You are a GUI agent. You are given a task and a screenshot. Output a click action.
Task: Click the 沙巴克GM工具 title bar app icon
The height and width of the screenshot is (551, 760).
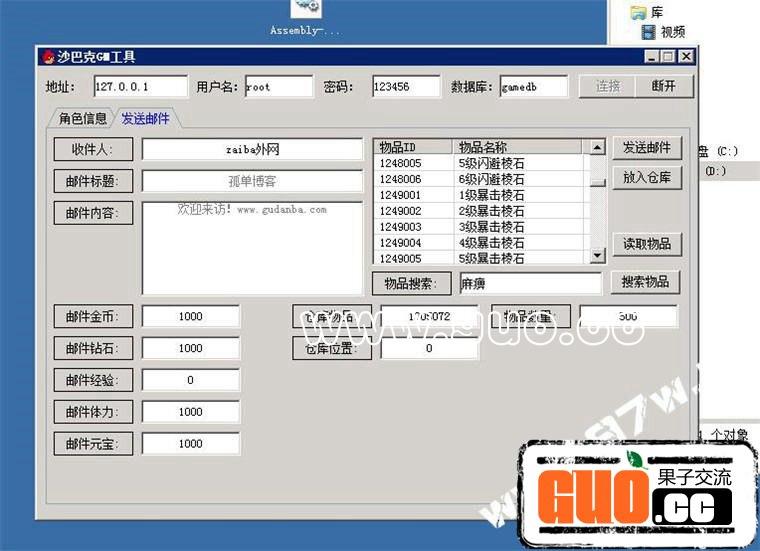tap(48, 57)
